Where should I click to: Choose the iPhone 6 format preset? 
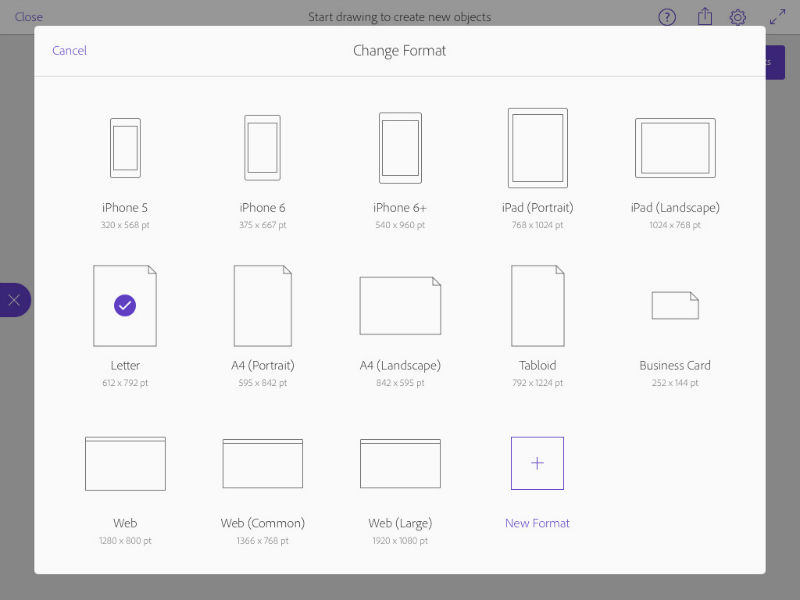click(x=262, y=148)
